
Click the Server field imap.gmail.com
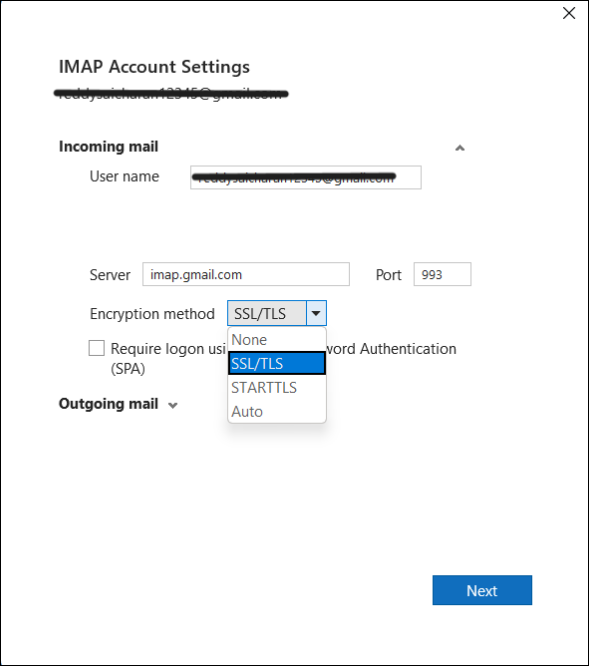(x=246, y=274)
